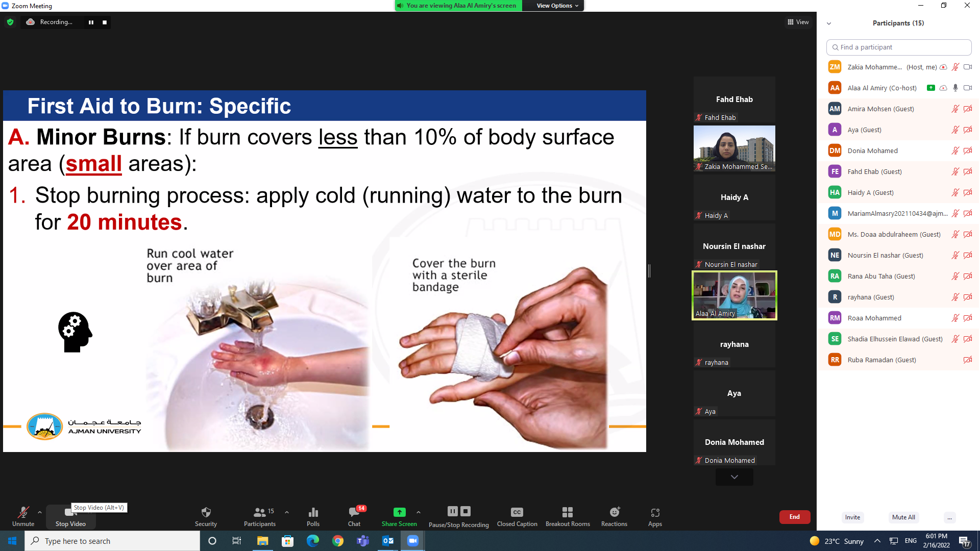Pause the cloud recording indicator
Viewport: 980px width, 551px height.
pos(91,22)
